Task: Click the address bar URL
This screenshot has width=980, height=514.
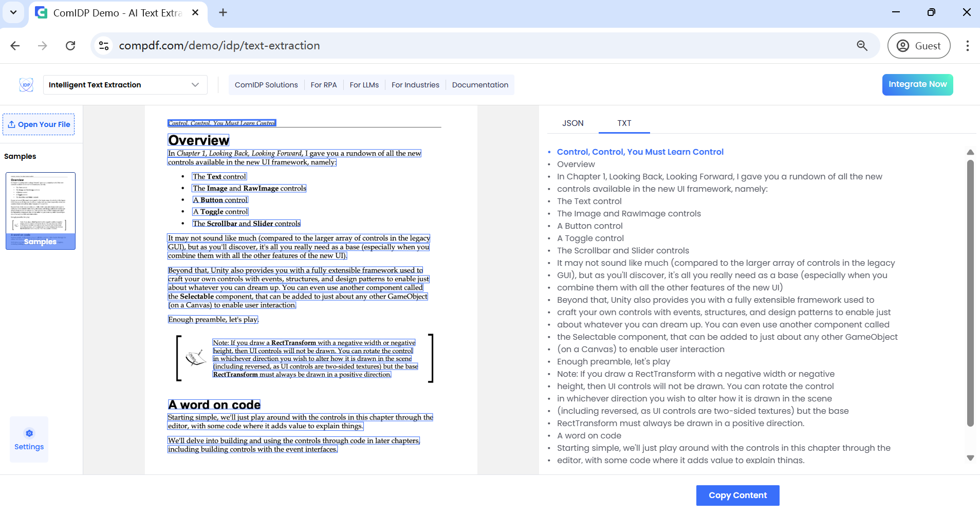Action: coord(219,46)
